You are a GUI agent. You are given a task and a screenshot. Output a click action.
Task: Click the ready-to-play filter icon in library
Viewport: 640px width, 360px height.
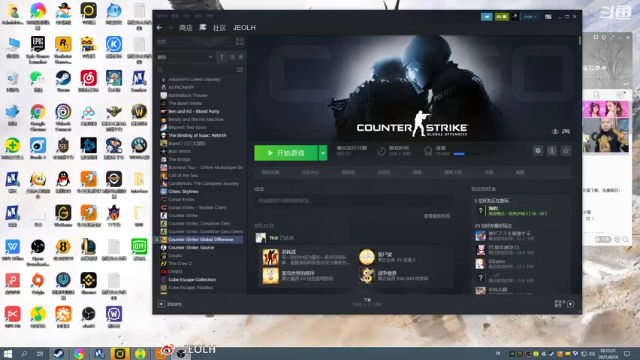(241, 57)
